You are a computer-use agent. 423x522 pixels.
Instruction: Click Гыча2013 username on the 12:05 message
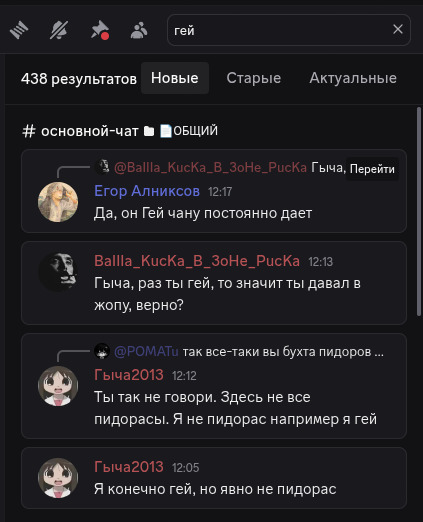click(129, 467)
